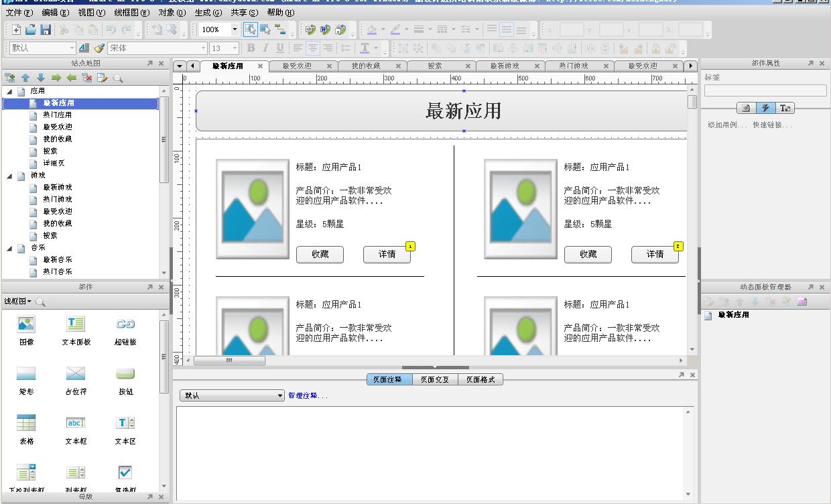Switch to the 我的收藏 page tab
Image resolution: width=831 pixels, height=504 pixels.
click(366, 66)
